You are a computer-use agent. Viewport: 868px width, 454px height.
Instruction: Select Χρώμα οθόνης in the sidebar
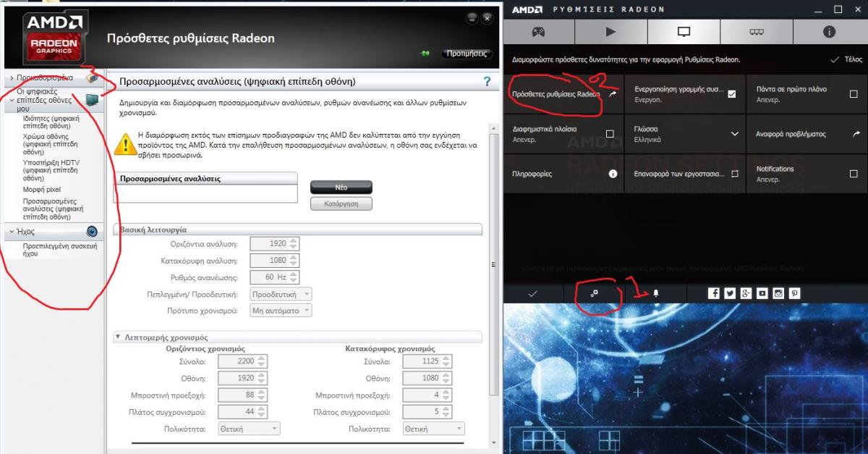(46, 144)
